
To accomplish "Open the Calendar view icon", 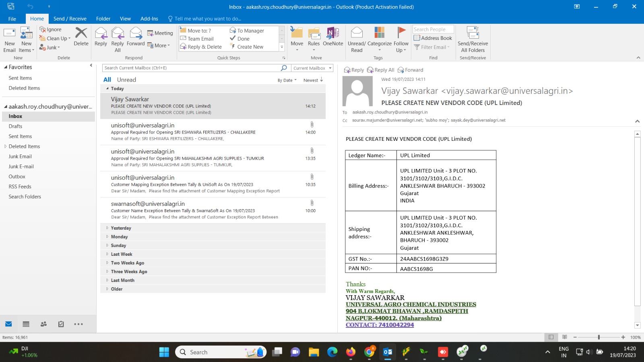I will pos(26,324).
